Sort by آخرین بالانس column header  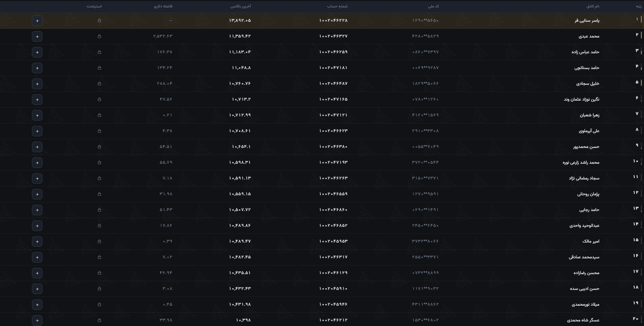[241, 6]
